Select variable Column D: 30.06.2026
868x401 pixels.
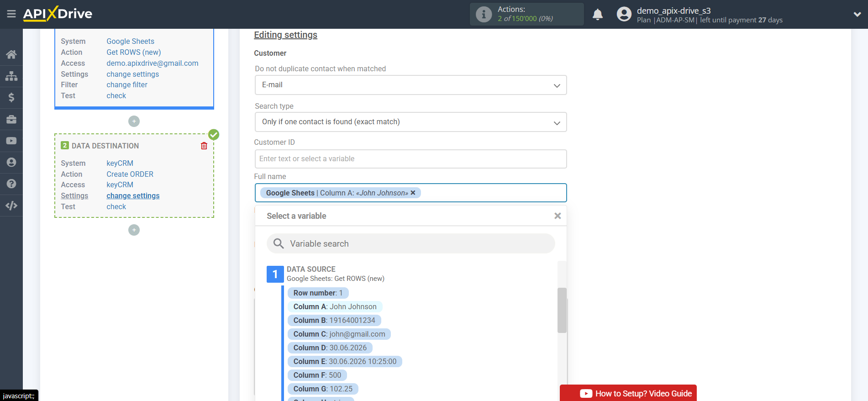[x=330, y=348]
